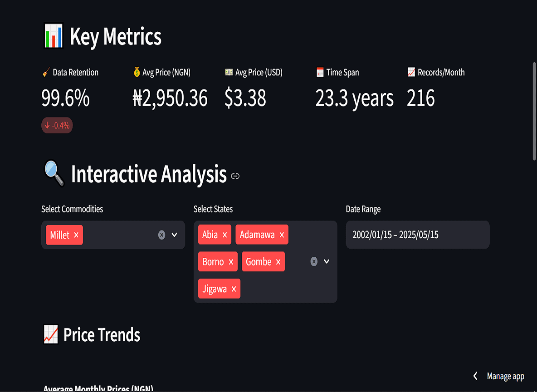Click the bar chart icon beside Key Metrics
Viewport: 537px width, 392px height.
pyautogui.click(x=53, y=36)
